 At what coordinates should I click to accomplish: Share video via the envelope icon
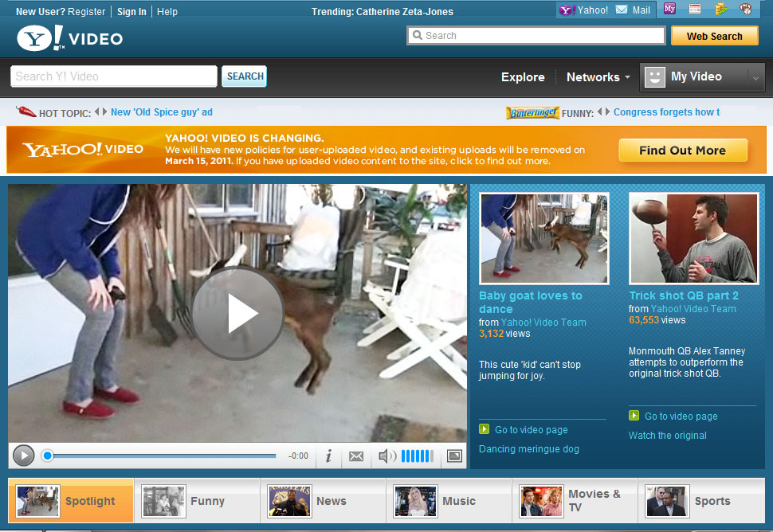(356, 456)
